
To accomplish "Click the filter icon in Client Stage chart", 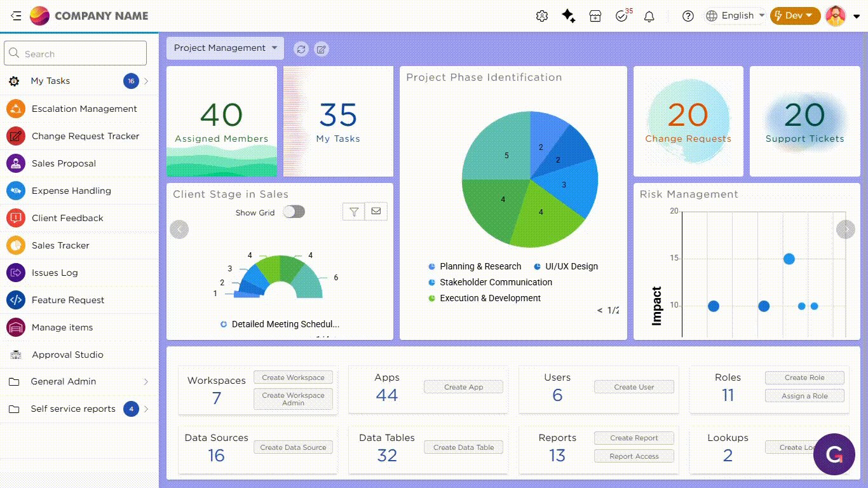I will [354, 212].
